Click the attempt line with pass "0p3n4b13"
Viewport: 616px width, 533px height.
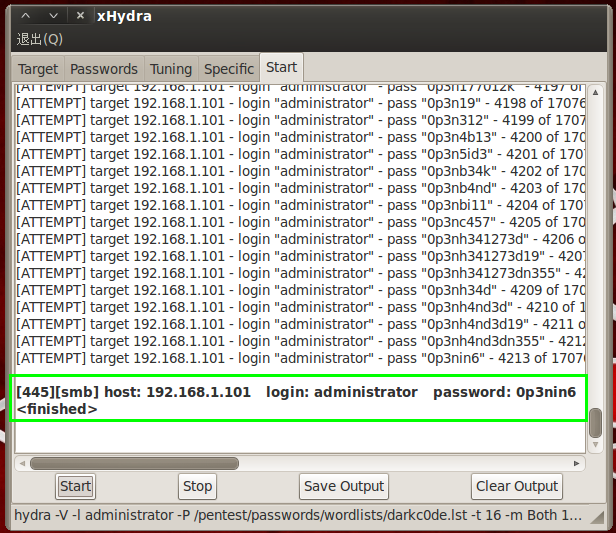click(x=301, y=137)
